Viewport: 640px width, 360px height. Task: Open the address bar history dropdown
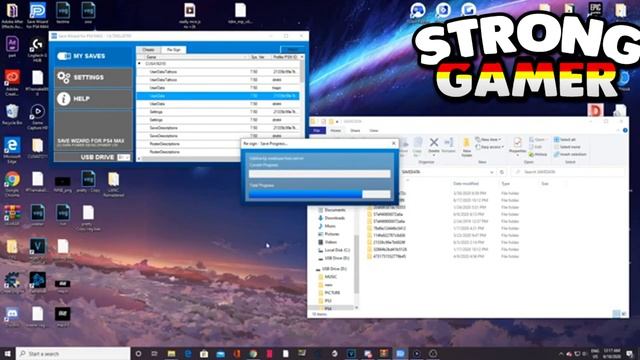[x=491, y=172]
